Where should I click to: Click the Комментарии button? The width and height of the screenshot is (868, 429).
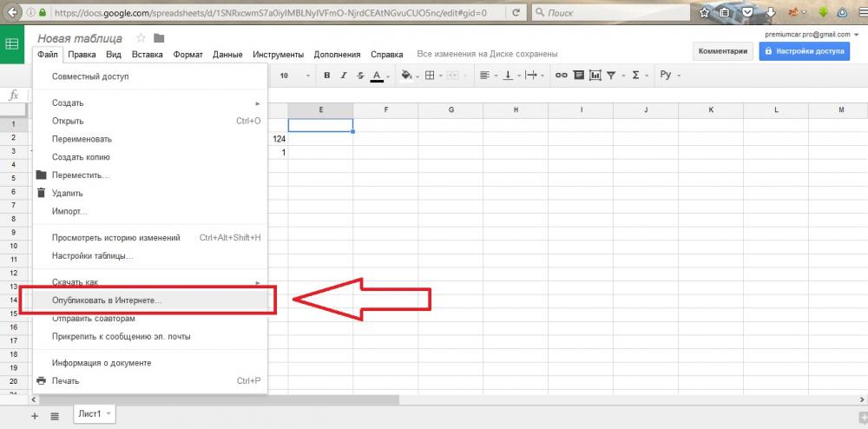(x=724, y=51)
